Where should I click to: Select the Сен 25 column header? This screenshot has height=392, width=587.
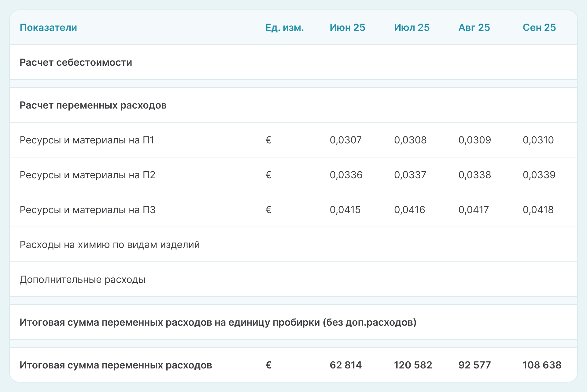tap(539, 28)
